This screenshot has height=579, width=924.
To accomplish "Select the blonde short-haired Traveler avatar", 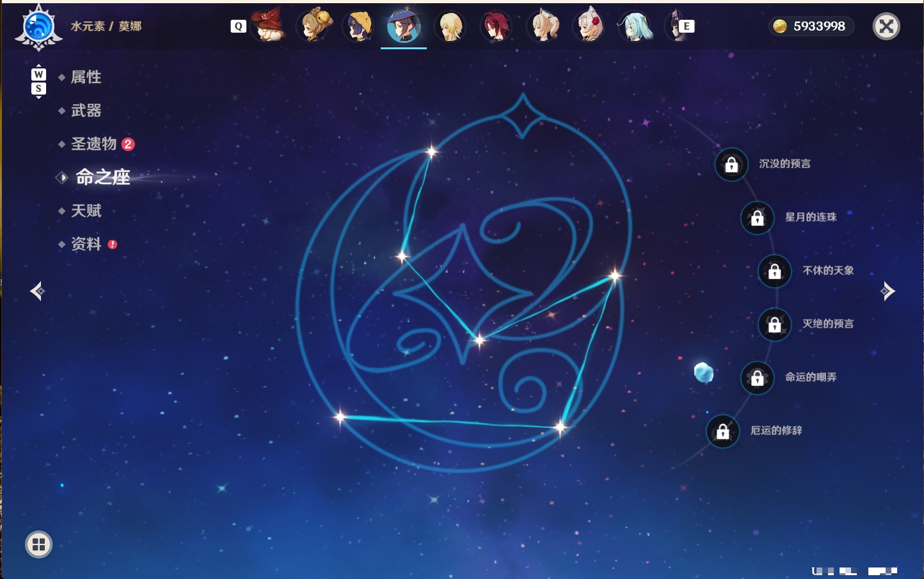I will click(450, 26).
